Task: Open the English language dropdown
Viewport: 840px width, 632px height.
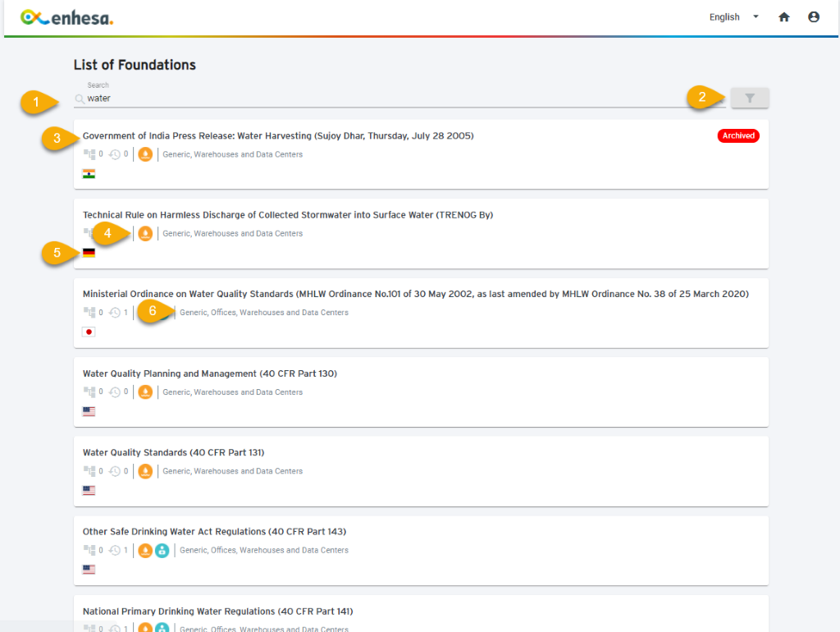Action: click(734, 17)
